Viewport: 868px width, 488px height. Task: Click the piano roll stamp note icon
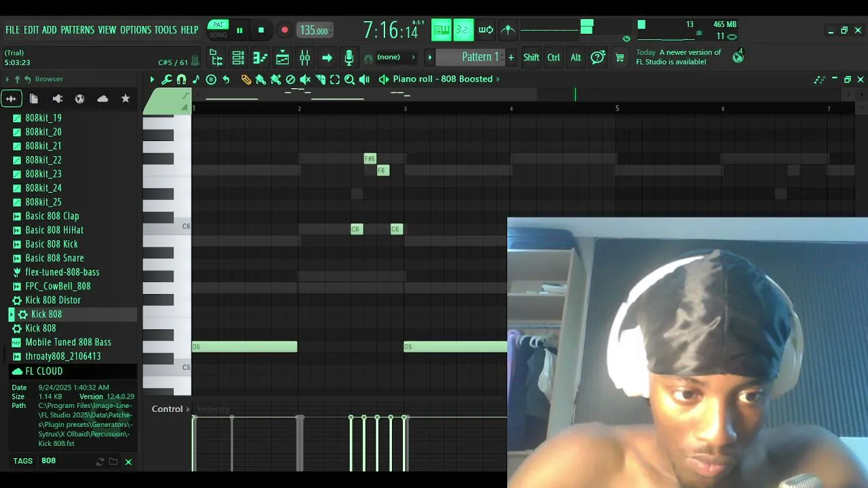coord(196,79)
